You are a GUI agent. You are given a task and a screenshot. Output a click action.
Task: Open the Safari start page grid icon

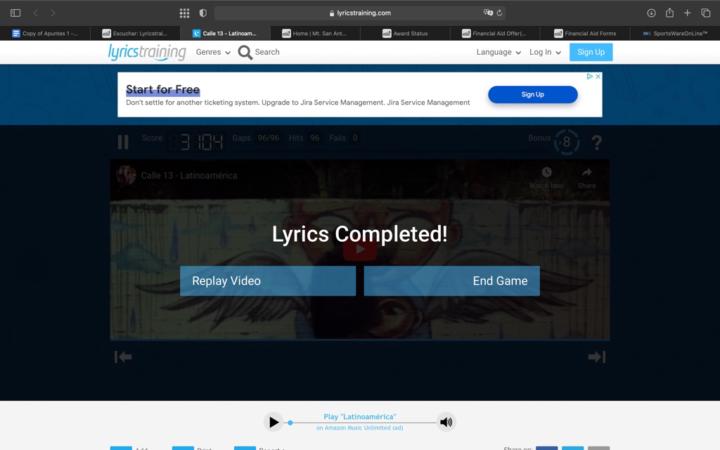[x=184, y=13]
